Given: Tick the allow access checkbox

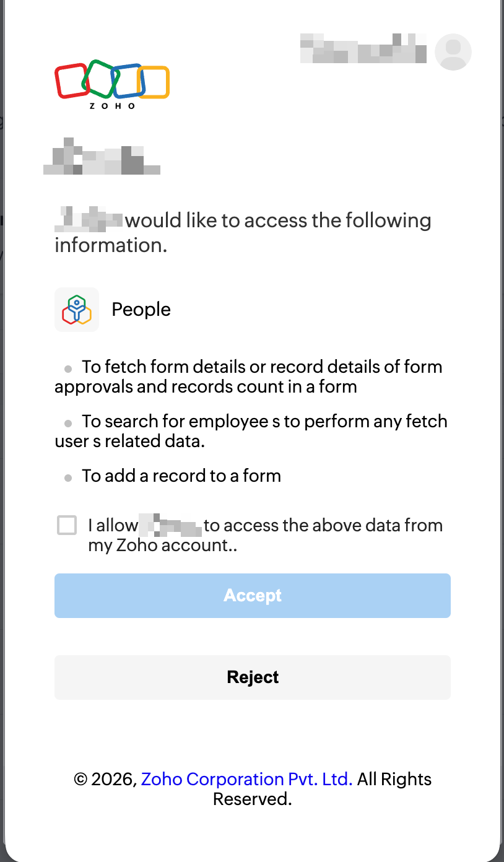Looking at the screenshot, I should coord(67,525).
